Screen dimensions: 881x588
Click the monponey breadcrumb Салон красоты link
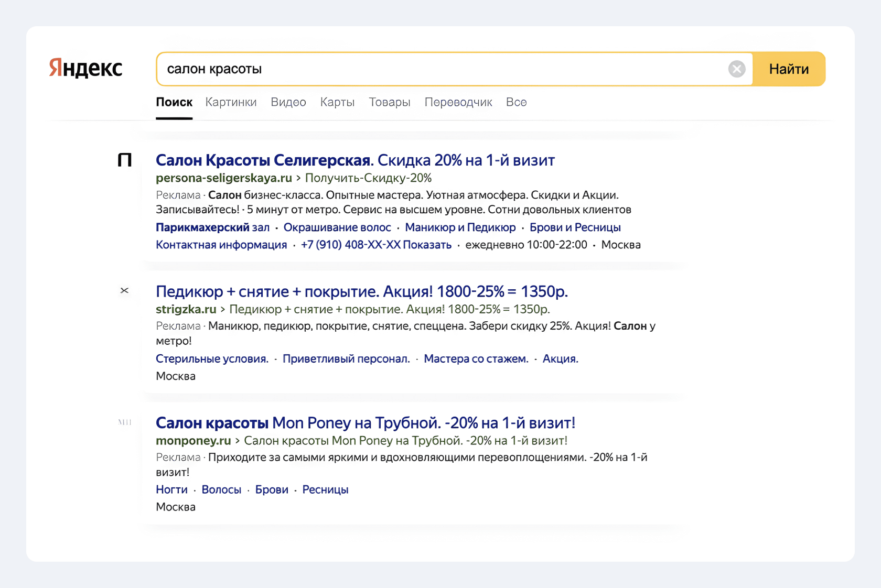(x=406, y=441)
